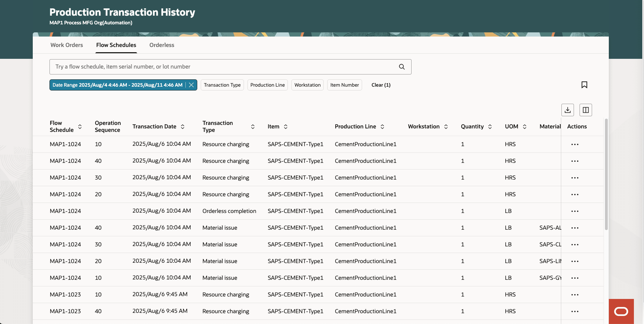Click the Oracle assistant icon at bottom right

pos(621,311)
